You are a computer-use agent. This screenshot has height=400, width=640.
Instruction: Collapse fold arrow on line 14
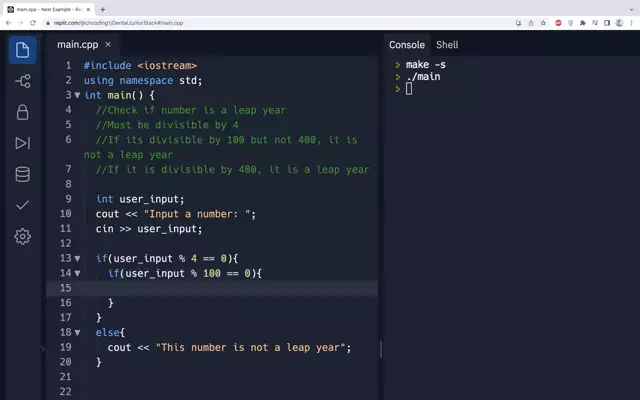[x=77, y=273]
